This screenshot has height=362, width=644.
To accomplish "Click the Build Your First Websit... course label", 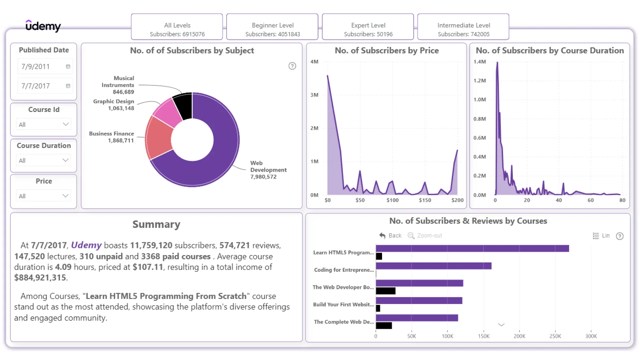I will click(x=343, y=304).
